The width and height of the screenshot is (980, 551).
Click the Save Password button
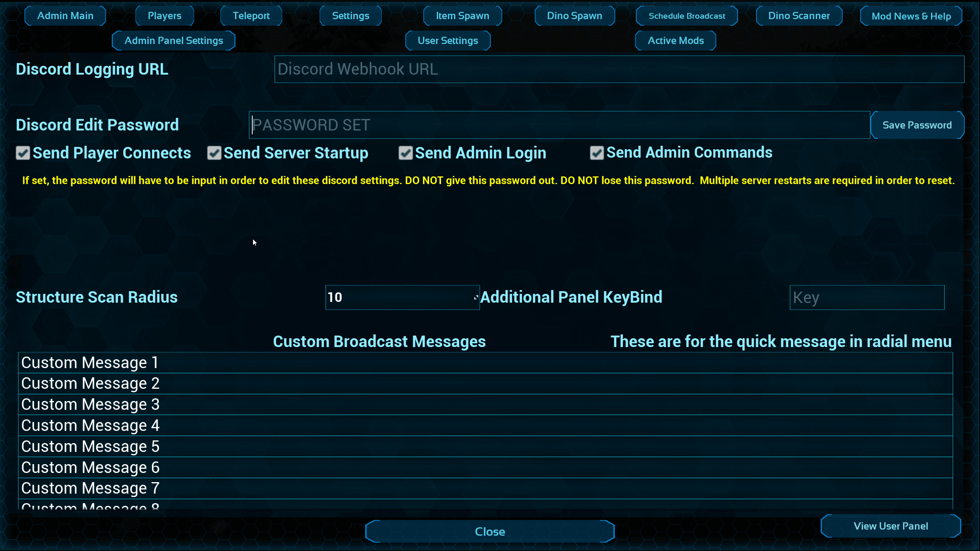pos(917,125)
